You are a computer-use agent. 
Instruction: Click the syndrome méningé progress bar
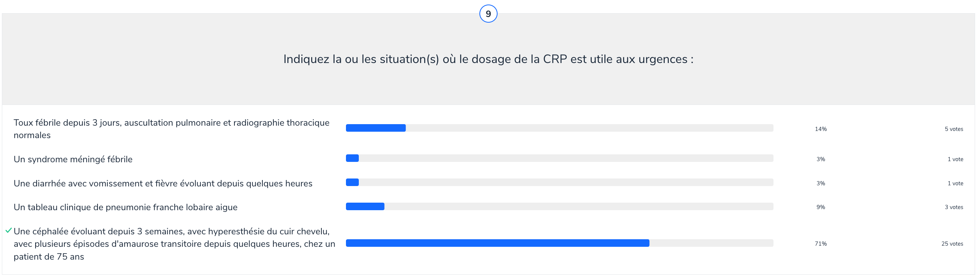(559, 158)
